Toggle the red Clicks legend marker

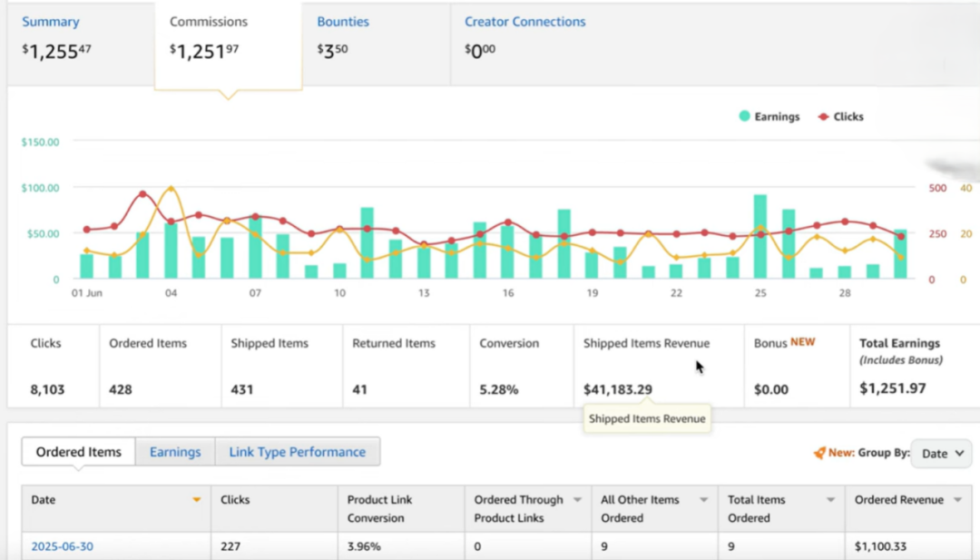pyautogui.click(x=824, y=117)
